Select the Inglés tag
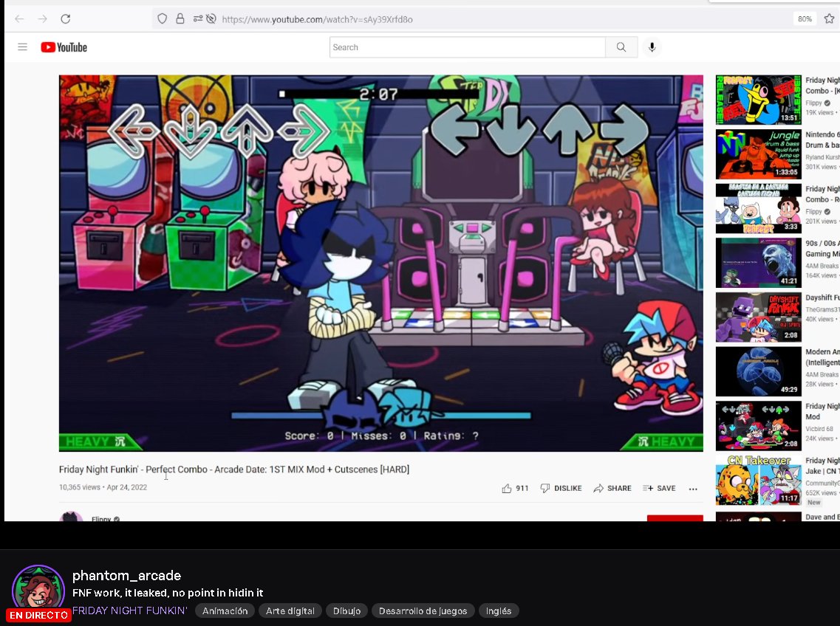840x626 pixels. click(498, 611)
